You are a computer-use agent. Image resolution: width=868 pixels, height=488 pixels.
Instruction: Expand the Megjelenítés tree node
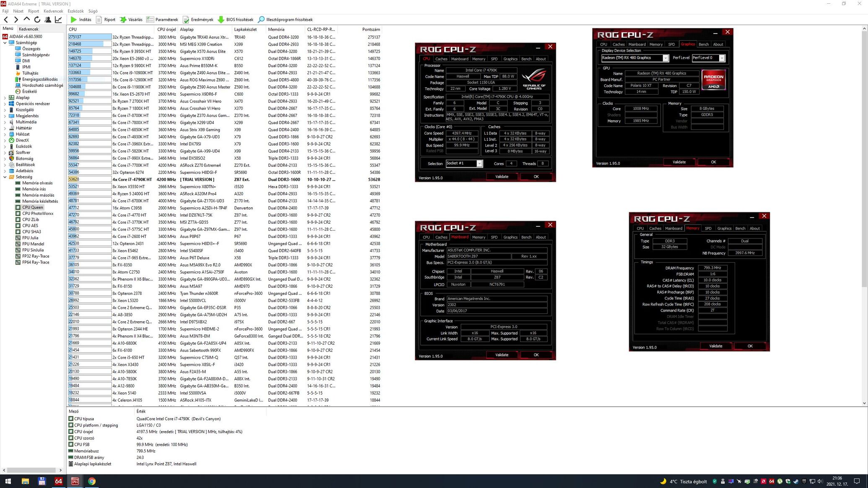point(5,116)
